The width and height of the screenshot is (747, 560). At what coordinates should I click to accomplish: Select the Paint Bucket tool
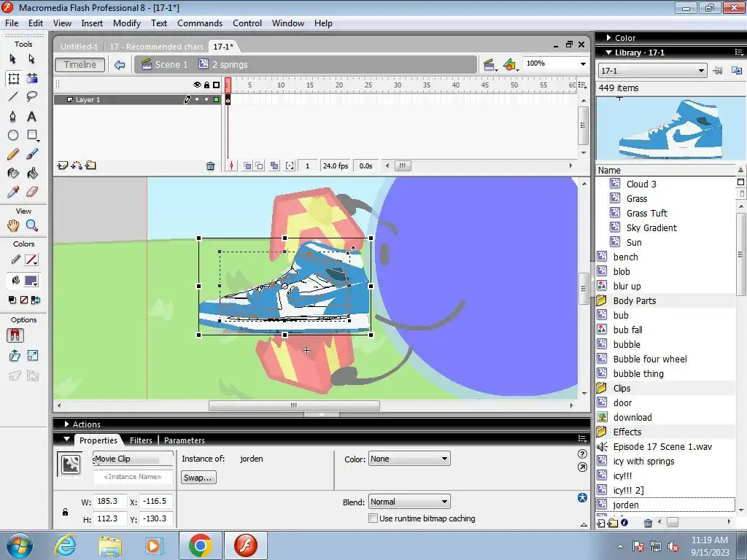click(32, 174)
